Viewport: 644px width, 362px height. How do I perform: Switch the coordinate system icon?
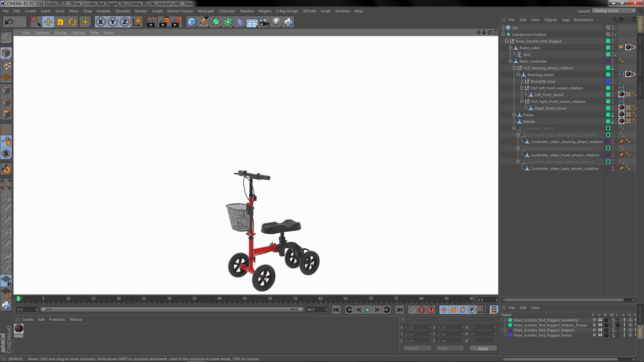pyautogui.click(x=137, y=22)
